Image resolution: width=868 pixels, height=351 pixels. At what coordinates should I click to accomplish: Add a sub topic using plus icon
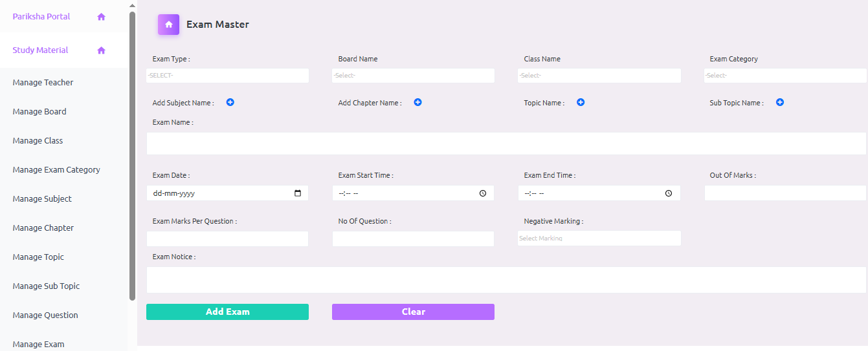[x=780, y=102]
